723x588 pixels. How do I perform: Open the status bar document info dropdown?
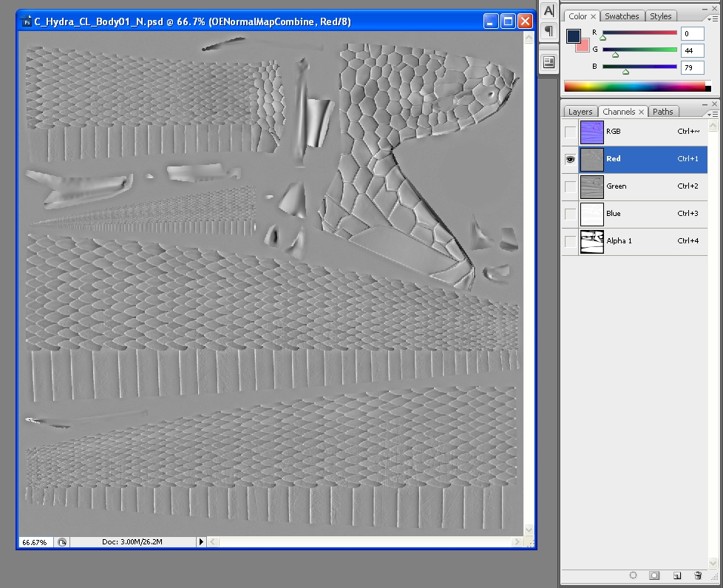[201, 541]
